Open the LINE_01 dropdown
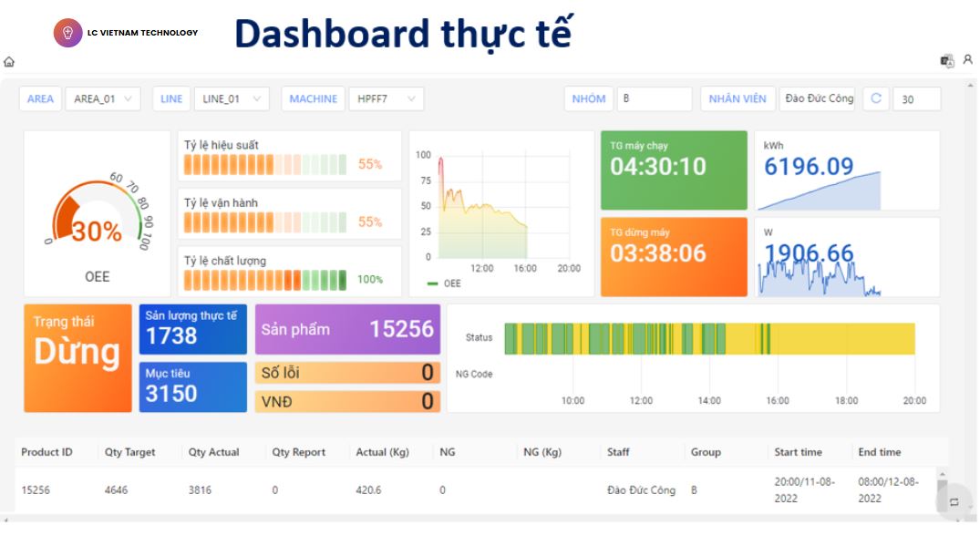 click(232, 98)
